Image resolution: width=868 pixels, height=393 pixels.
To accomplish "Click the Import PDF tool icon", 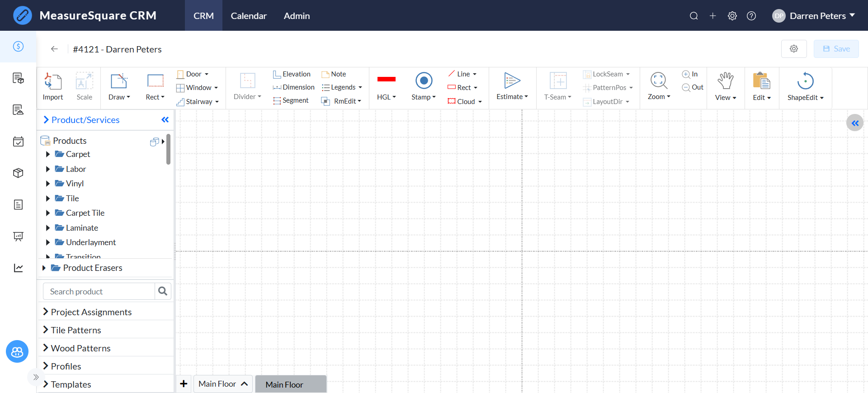I will (x=53, y=81).
